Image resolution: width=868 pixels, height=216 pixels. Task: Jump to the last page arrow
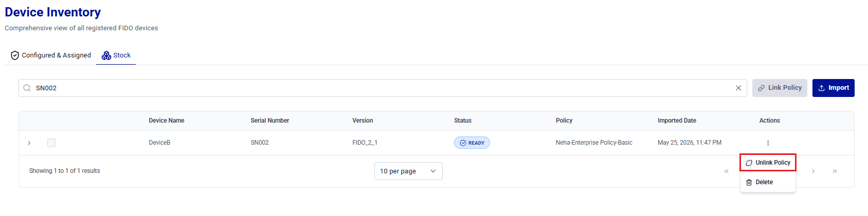835,171
